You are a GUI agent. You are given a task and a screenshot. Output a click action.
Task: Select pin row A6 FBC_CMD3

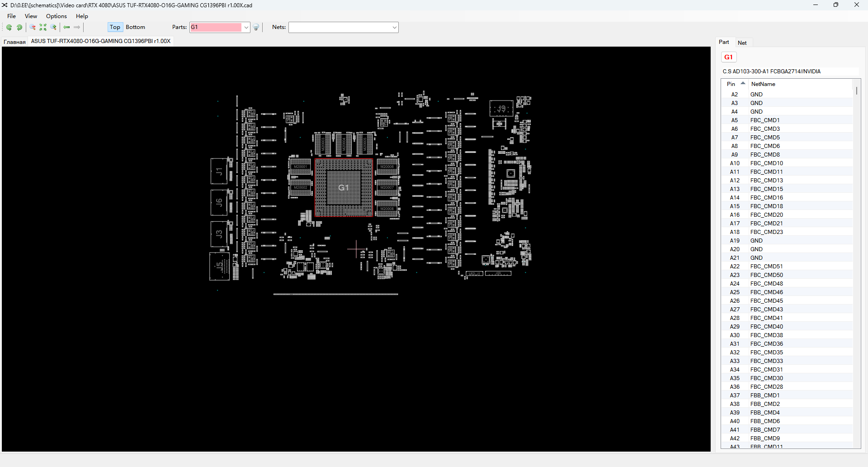coord(787,129)
